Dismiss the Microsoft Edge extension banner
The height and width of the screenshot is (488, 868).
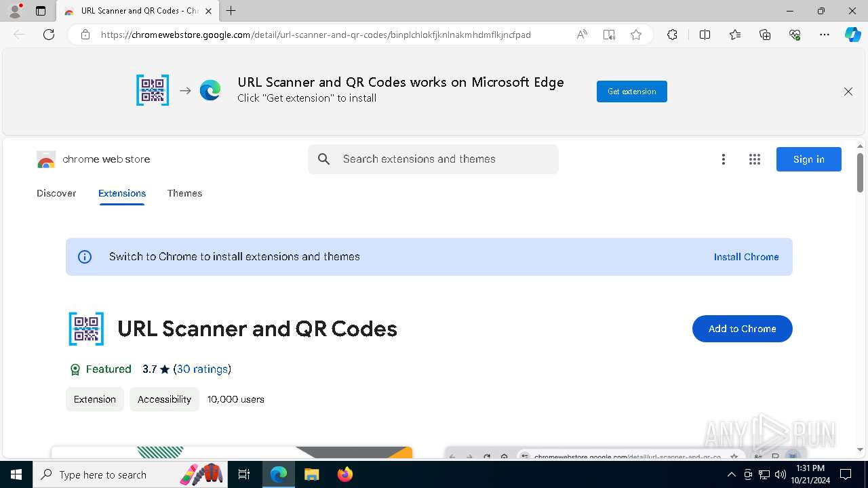tap(848, 91)
